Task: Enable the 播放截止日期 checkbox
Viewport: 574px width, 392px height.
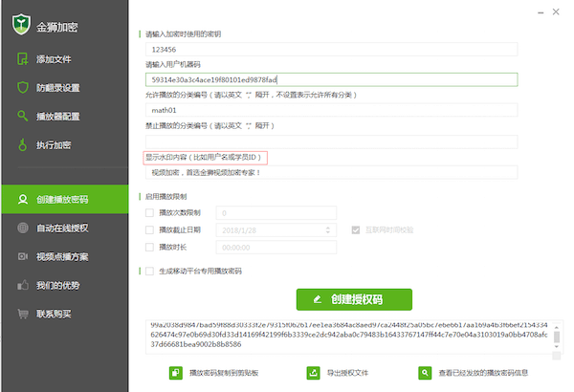Action: (x=149, y=229)
